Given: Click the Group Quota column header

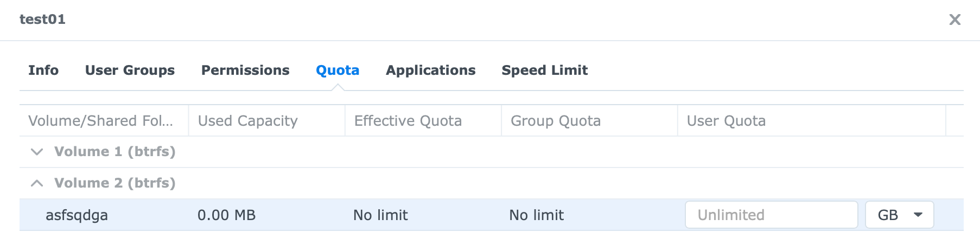Looking at the screenshot, I should click(556, 121).
